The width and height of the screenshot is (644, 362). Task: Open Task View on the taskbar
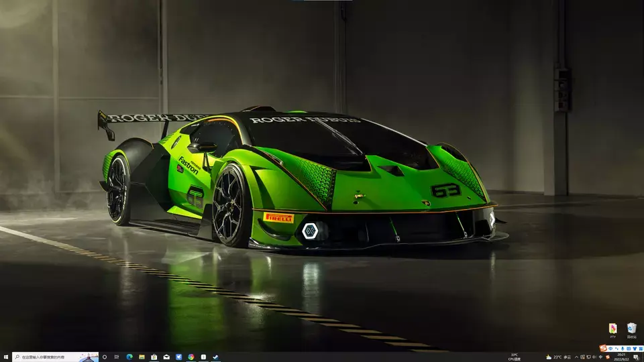click(117, 357)
